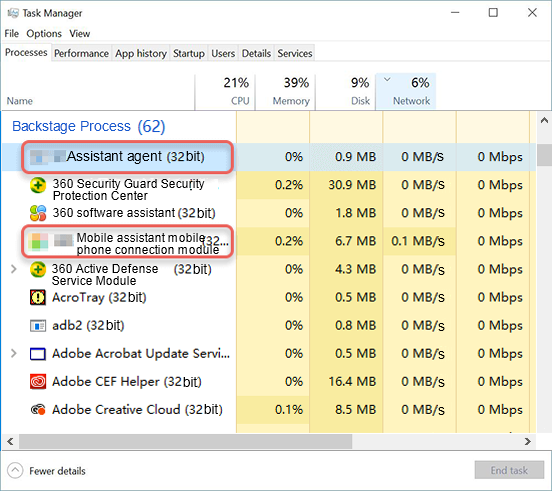Select the 360 software assistant (32bit) row
Screen dimensions: 552x491
(269, 213)
